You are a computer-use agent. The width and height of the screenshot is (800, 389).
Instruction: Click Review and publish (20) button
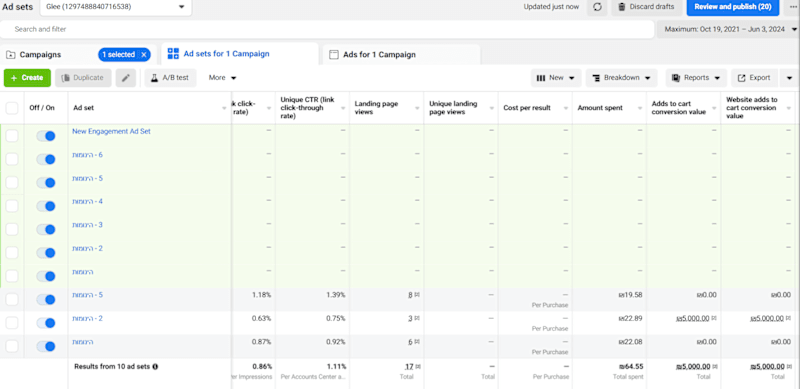point(733,7)
